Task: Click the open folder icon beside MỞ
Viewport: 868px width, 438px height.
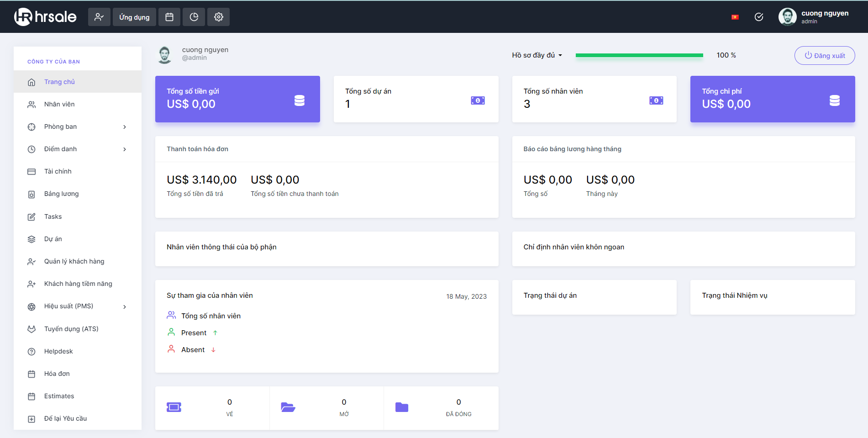Action: 288,407
